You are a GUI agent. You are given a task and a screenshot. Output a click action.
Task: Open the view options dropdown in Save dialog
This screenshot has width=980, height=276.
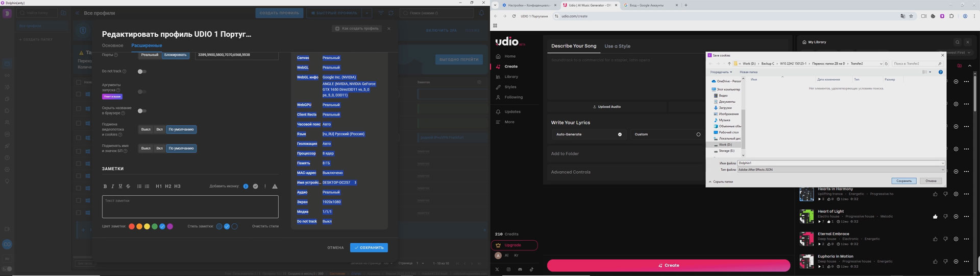point(930,72)
